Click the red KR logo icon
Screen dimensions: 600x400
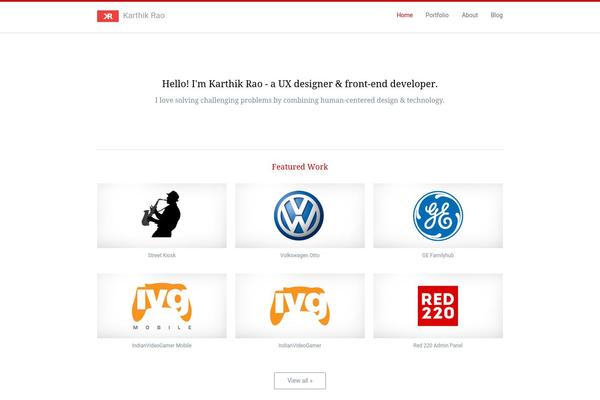click(108, 16)
